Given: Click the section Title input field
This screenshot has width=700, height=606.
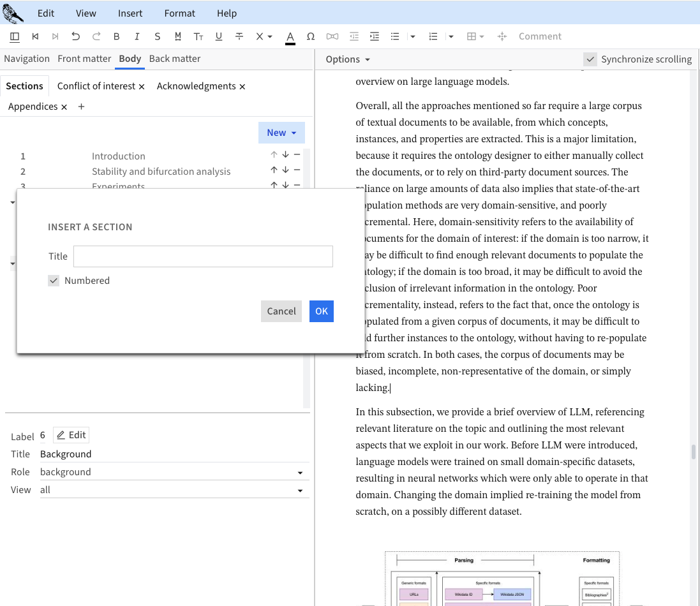Looking at the screenshot, I should click(x=203, y=256).
